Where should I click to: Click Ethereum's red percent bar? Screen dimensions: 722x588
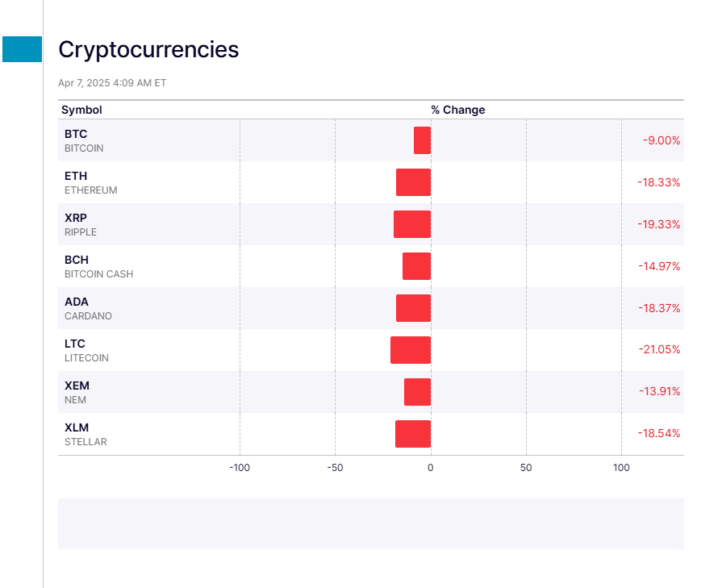pos(413,182)
